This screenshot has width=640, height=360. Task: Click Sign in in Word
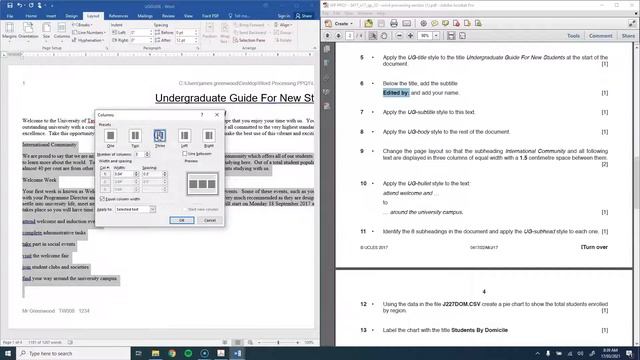(x=284, y=16)
